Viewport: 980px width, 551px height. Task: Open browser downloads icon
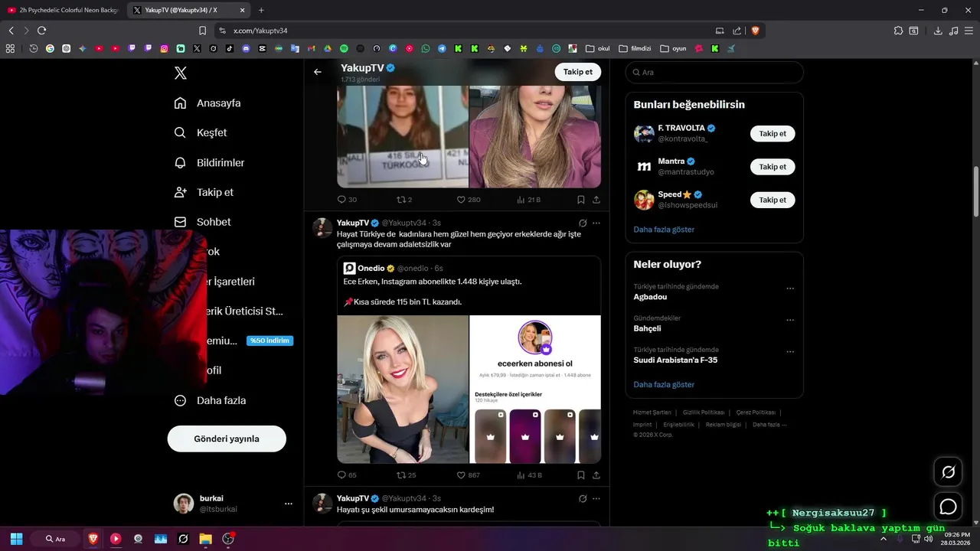click(x=938, y=31)
